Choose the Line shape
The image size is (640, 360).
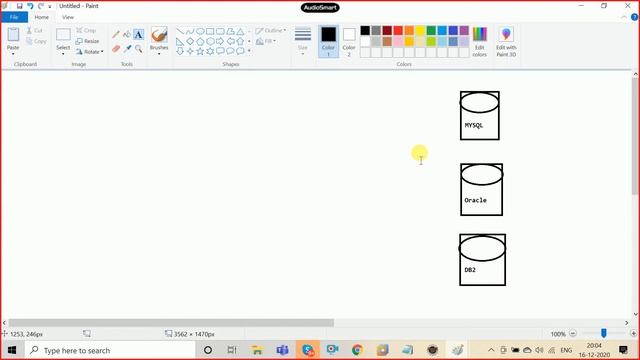point(180,31)
